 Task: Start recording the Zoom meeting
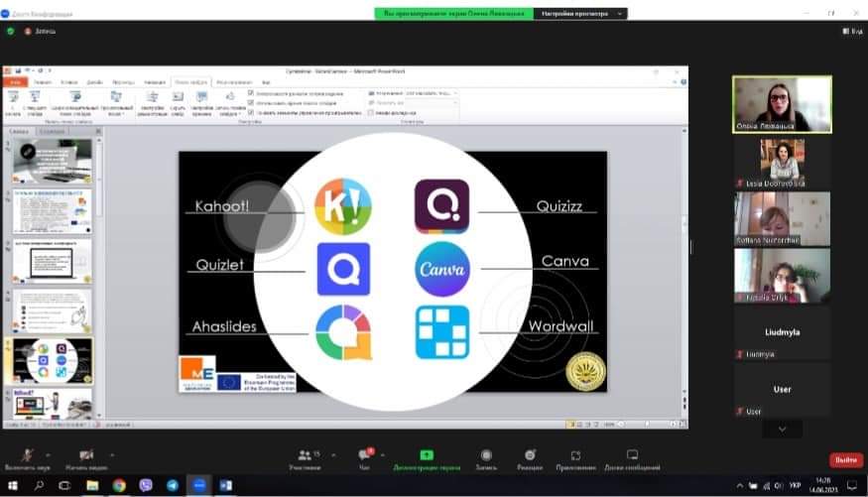[x=486, y=459]
